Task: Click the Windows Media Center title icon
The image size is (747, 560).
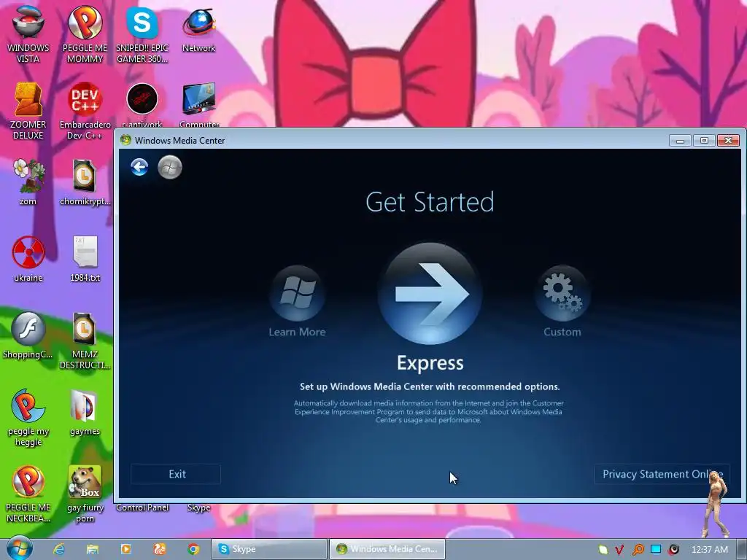Action: click(125, 140)
